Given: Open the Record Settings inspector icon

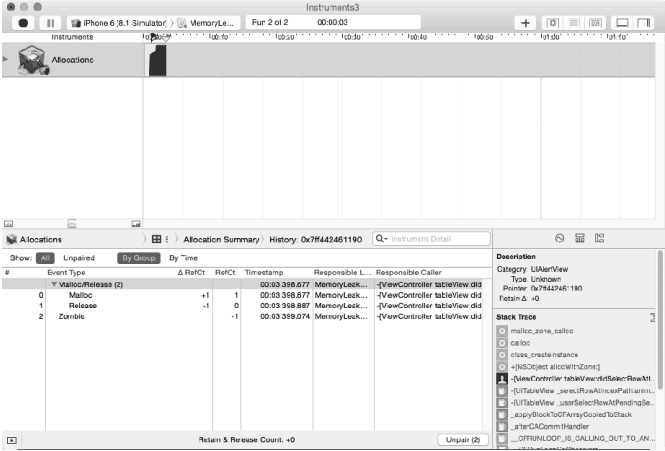Looking at the screenshot, I should click(560, 239).
